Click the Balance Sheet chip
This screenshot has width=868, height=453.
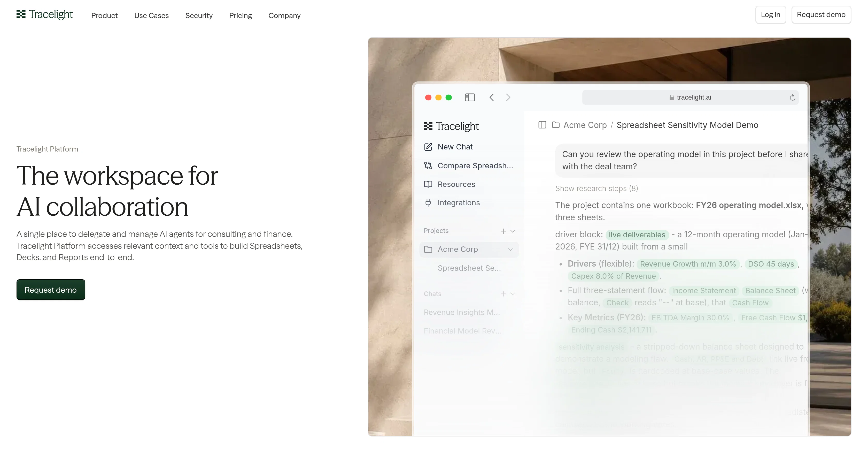coord(770,291)
